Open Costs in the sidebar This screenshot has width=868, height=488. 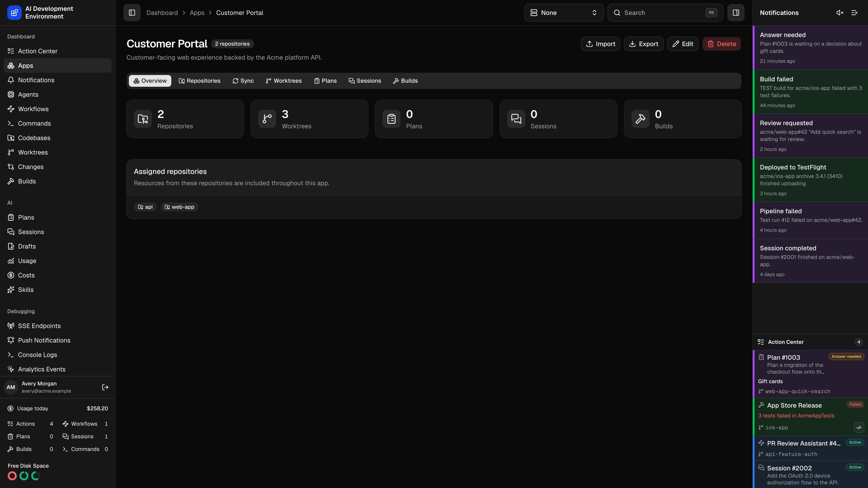click(57, 275)
